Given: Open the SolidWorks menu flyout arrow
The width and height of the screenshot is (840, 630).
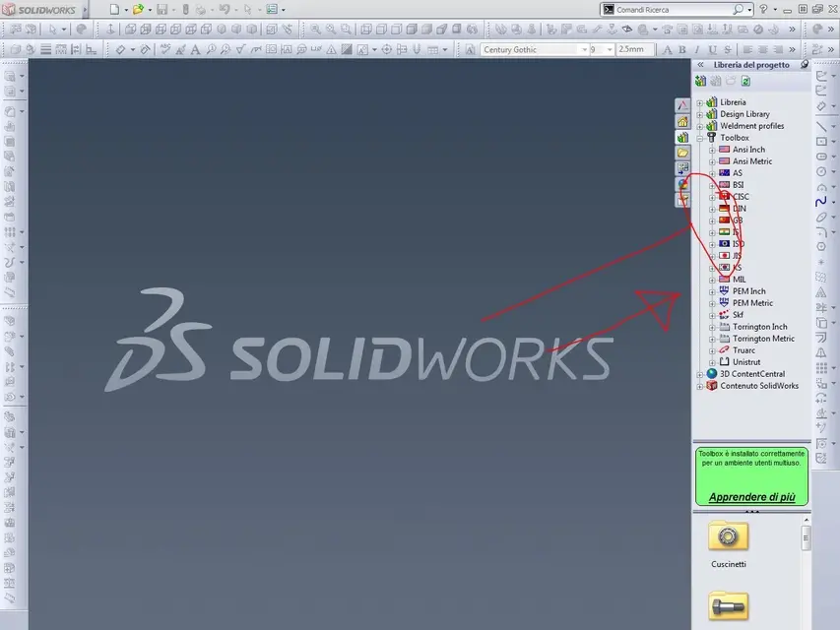Looking at the screenshot, I should (84, 10).
